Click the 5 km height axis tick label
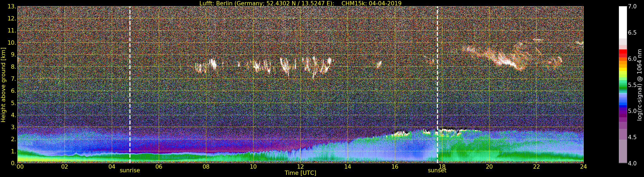This screenshot has width=644, height=177. pos(14,103)
